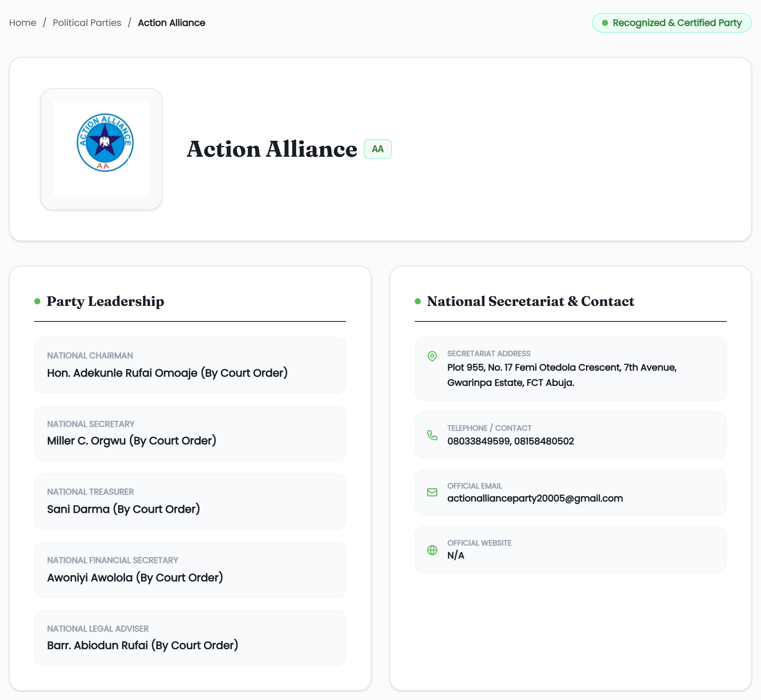Click the phone numbers 08033849599, 08158480502
This screenshot has height=700, width=761.
[511, 441]
